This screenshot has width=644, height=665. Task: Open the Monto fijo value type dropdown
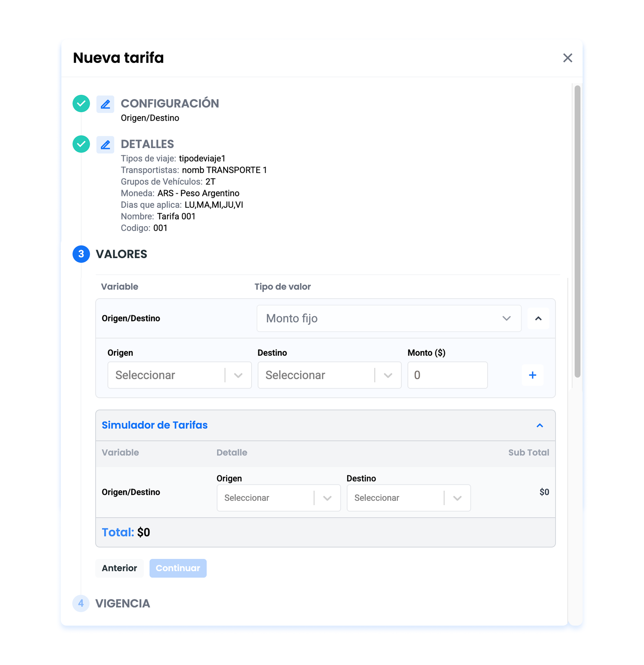tap(389, 318)
